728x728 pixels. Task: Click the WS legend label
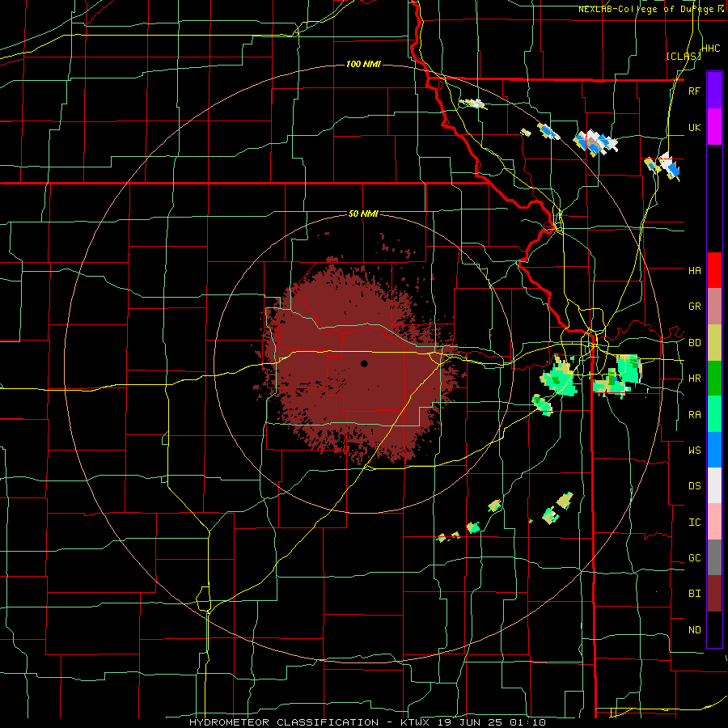click(x=694, y=451)
